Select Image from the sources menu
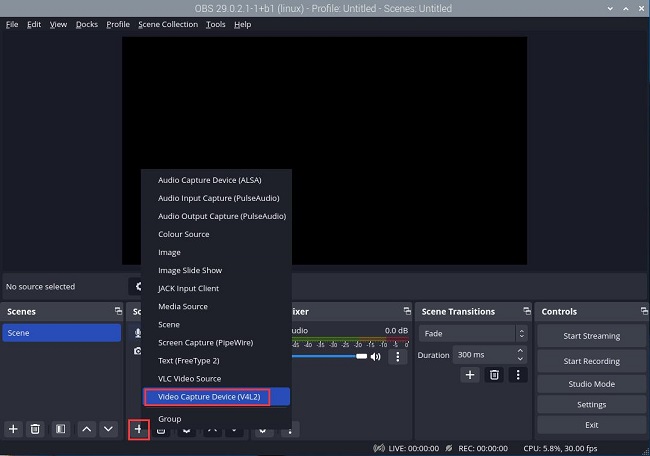Viewport: 650px width, 456px height. [216, 252]
